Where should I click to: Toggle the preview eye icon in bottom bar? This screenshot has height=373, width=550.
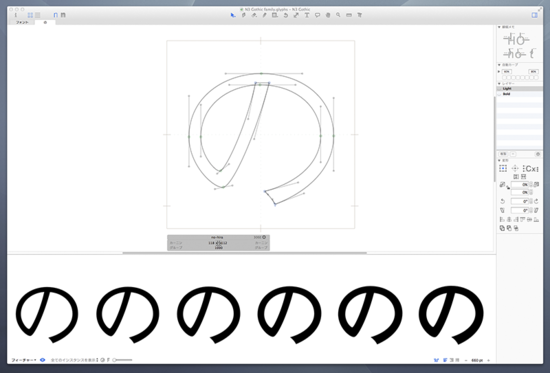coord(42,360)
